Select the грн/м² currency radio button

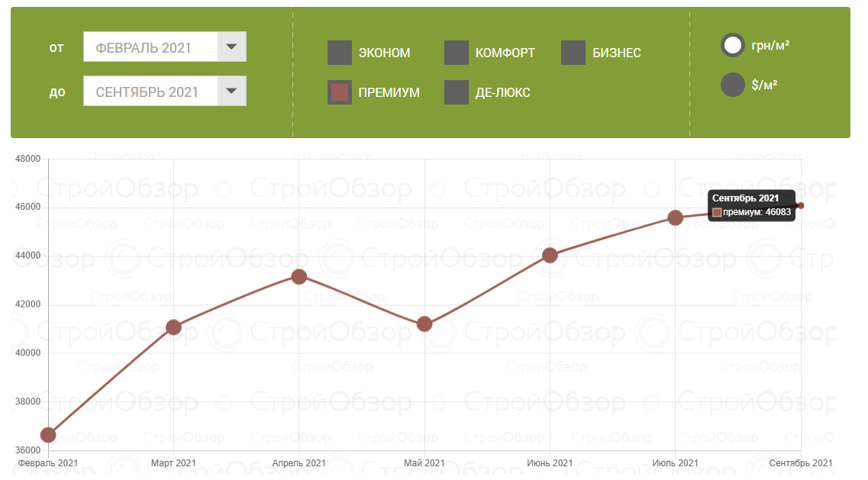pyautogui.click(x=733, y=45)
